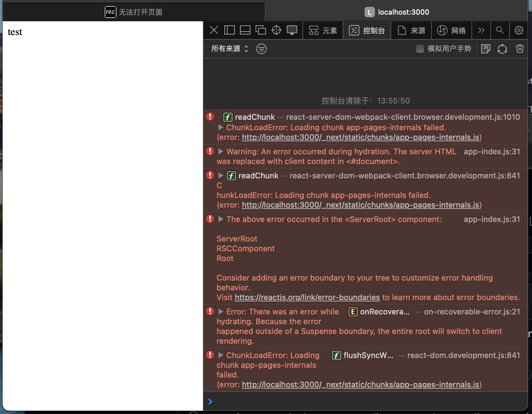Viewport: 532px width, 414px height.
Task: Undock inspector into separate window
Action: point(261,30)
